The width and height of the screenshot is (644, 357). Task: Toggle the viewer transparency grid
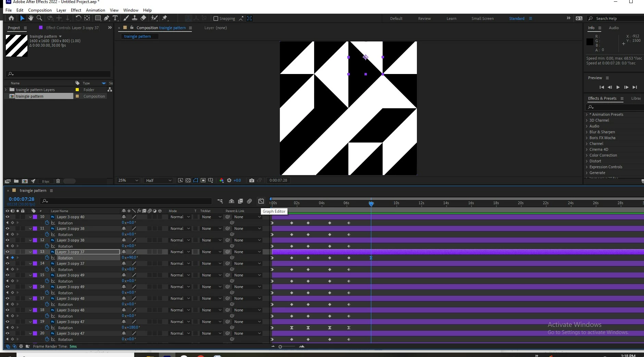pyautogui.click(x=188, y=180)
